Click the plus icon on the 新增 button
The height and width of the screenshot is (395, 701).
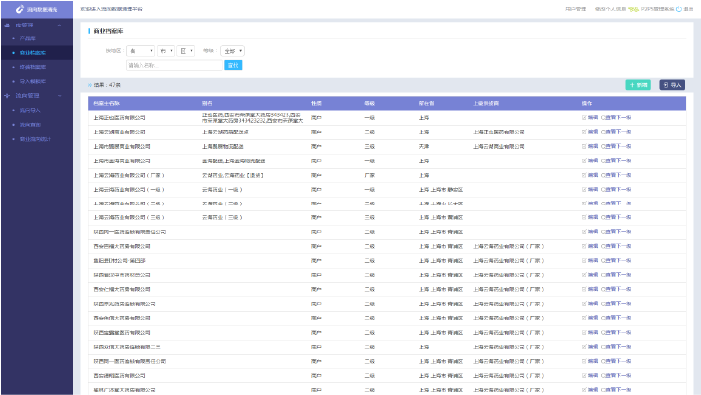[632, 85]
